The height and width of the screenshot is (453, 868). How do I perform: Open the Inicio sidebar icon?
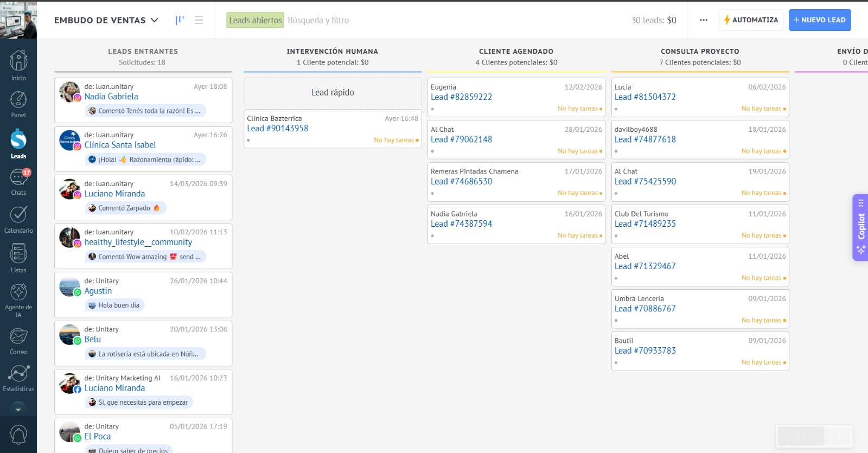tap(18, 65)
